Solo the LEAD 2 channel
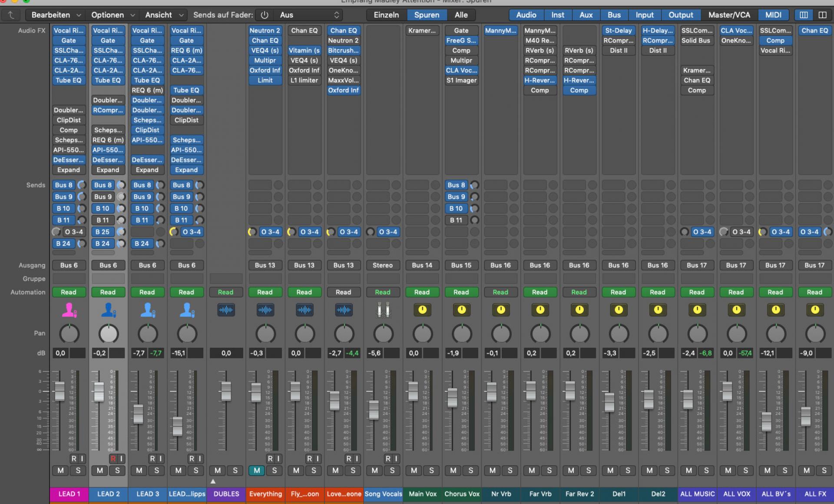The image size is (834, 504). click(117, 470)
